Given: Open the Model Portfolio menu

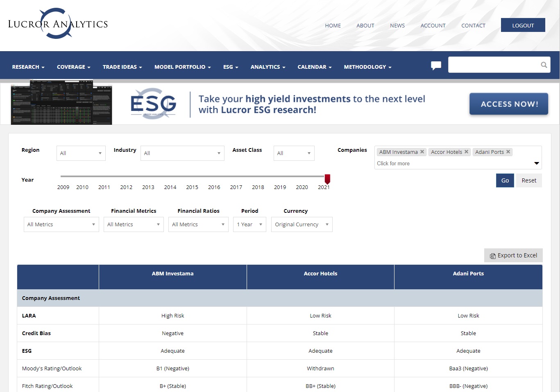Looking at the screenshot, I should (x=183, y=67).
